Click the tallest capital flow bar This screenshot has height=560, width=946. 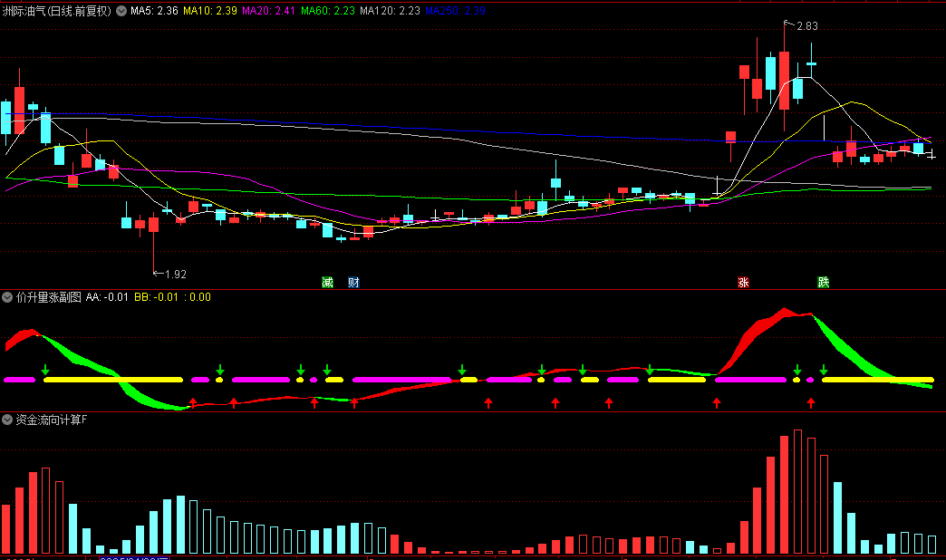[797, 492]
